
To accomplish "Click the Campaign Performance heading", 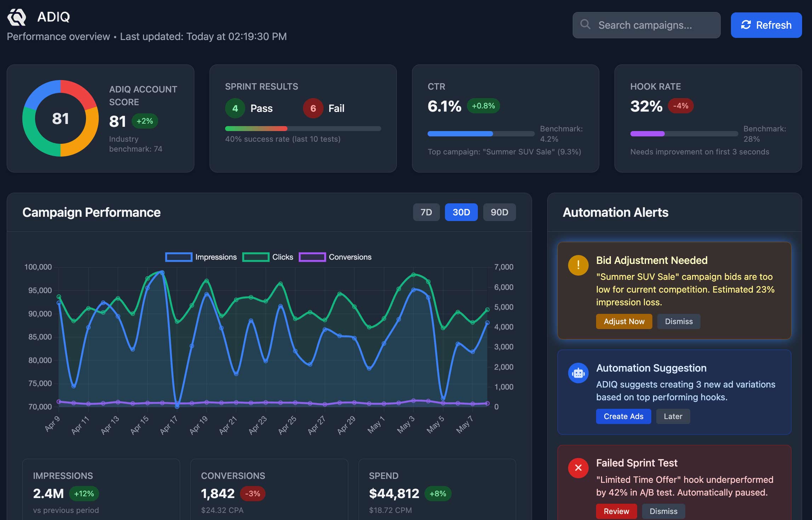I will (x=91, y=212).
